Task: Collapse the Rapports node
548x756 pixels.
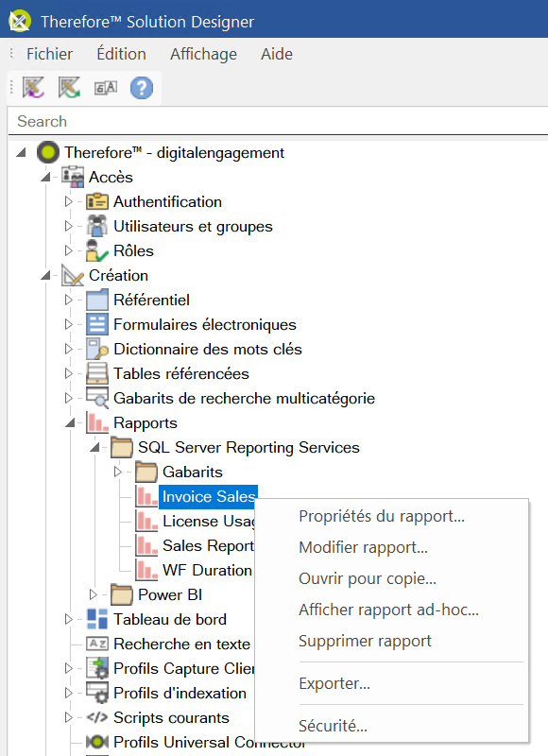Action: (70, 423)
